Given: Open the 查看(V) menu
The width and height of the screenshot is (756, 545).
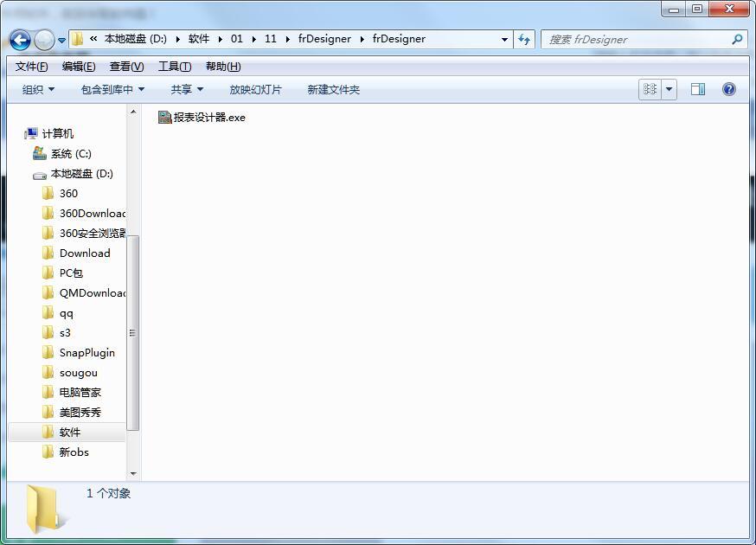Looking at the screenshot, I should point(126,67).
